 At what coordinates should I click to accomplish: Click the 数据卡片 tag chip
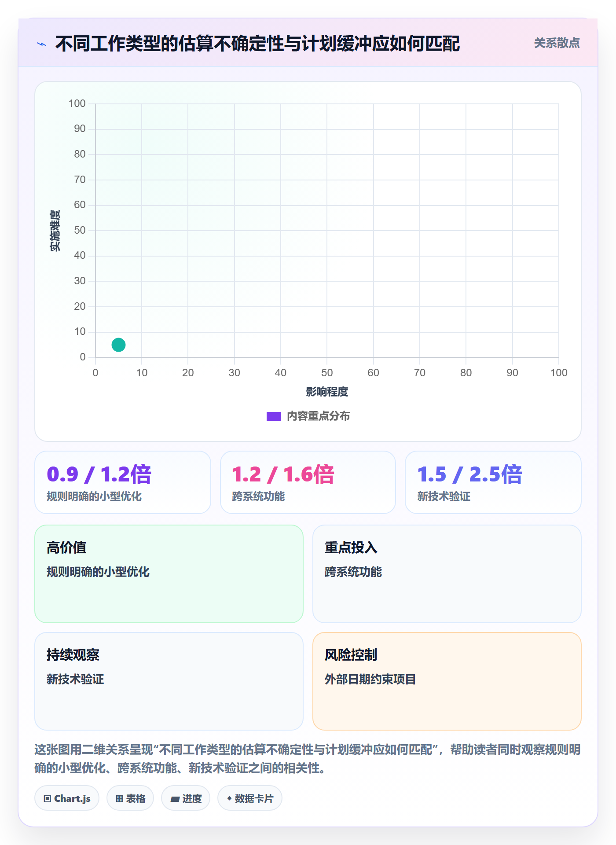250,798
